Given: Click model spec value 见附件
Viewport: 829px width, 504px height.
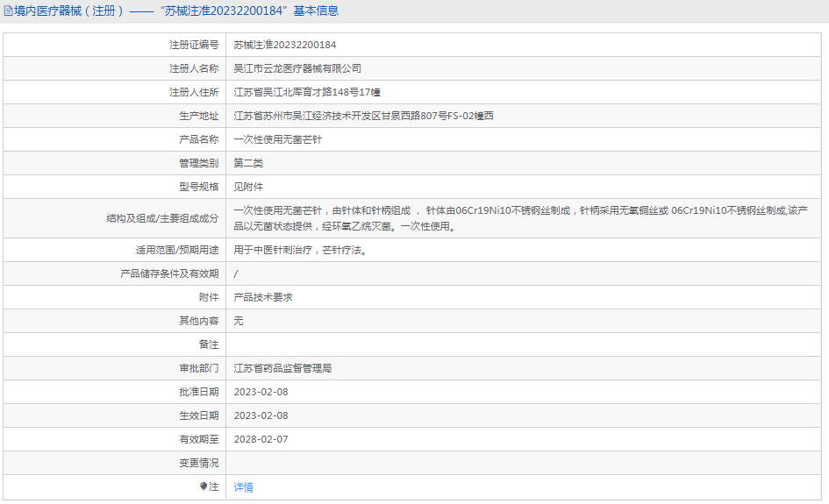Looking at the screenshot, I should click(x=248, y=187).
